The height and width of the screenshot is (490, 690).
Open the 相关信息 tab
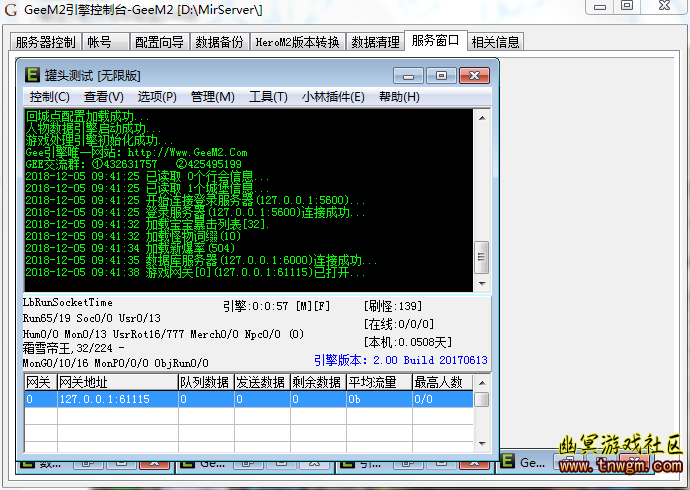point(495,42)
